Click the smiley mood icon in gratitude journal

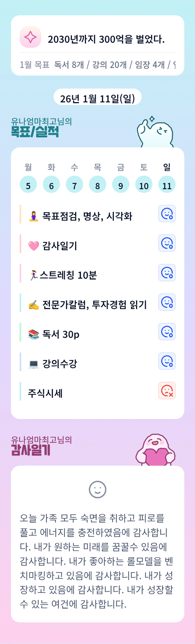(x=97, y=489)
